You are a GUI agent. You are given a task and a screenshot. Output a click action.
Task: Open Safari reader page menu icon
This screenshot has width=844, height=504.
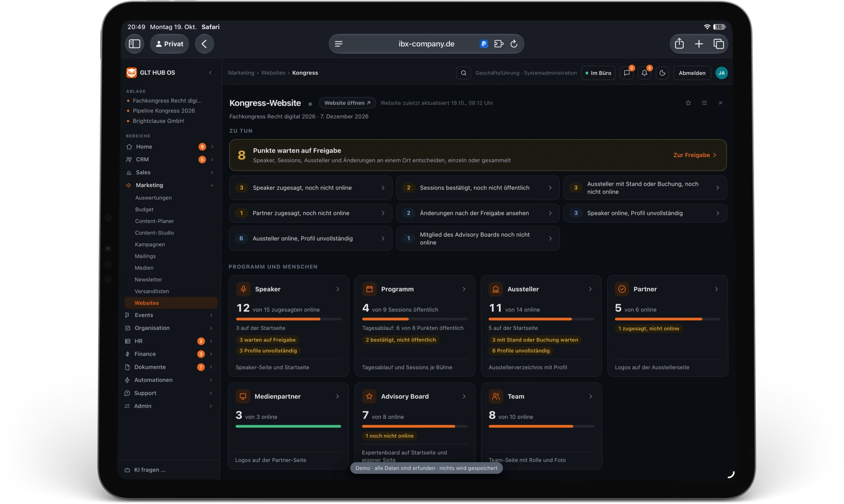point(338,44)
